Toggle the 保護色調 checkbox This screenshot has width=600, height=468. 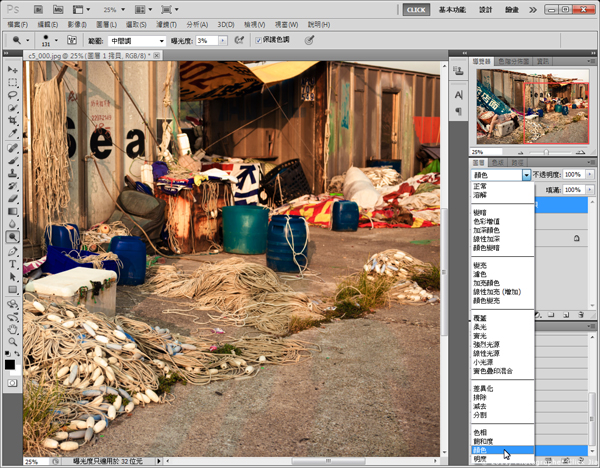tap(259, 40)
